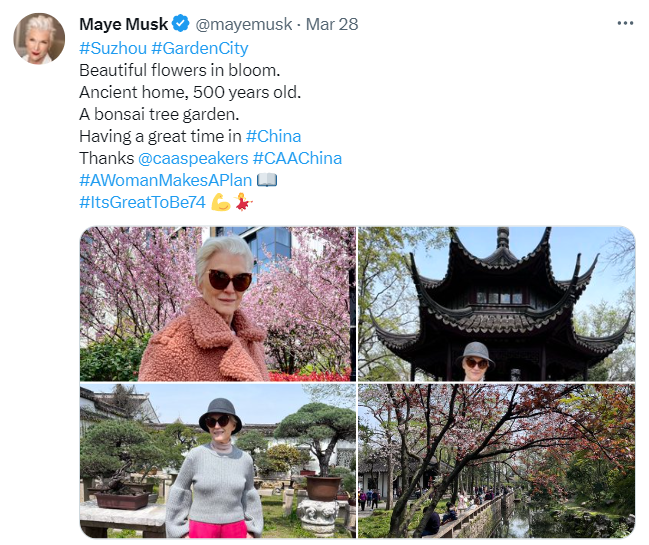Click the dancing woman emoji
649x545 pixels.
point(243,202)
